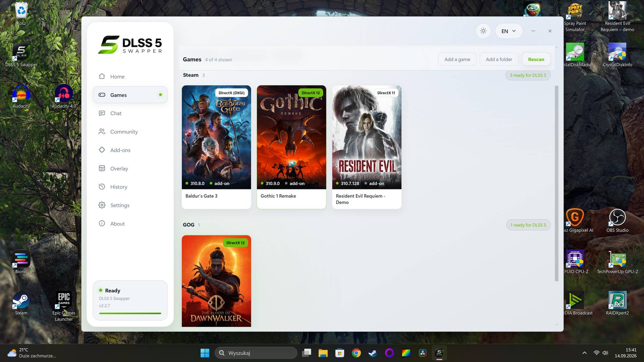Click the Steam '3 ready for DLSS 5' badge
This screenshot has height=362, width=644.
[528, 75]
